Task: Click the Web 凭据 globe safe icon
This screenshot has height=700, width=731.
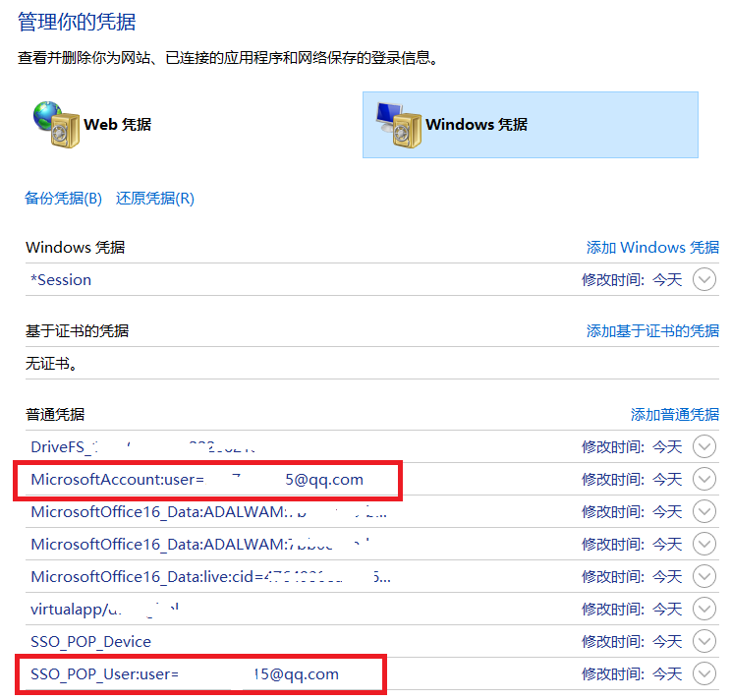Action: pos(56,125)
